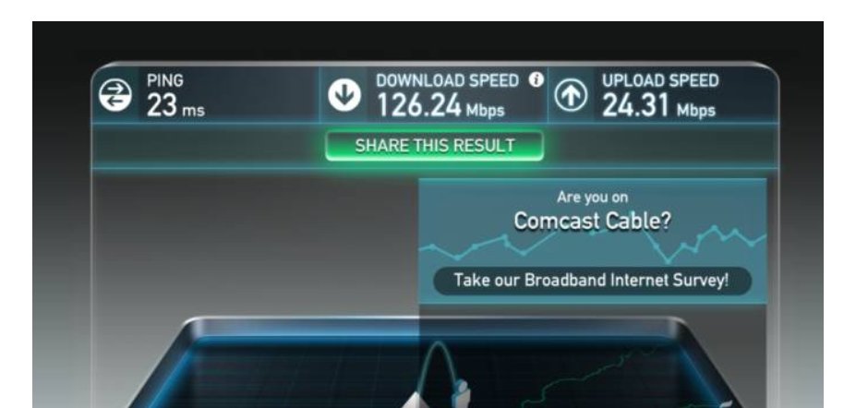Screen dimensions: 868x408
Task: Click the ms unit beside ping value
Action: pos(193,112)
